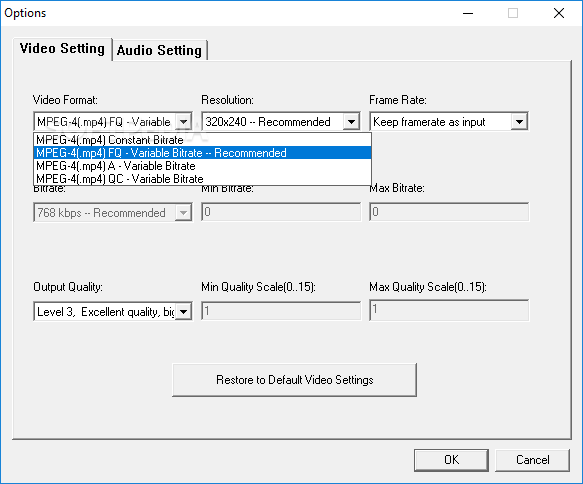Click the disabled Bitrate dropdown arrow
This screenshot has height=484, width=583.
183,213
